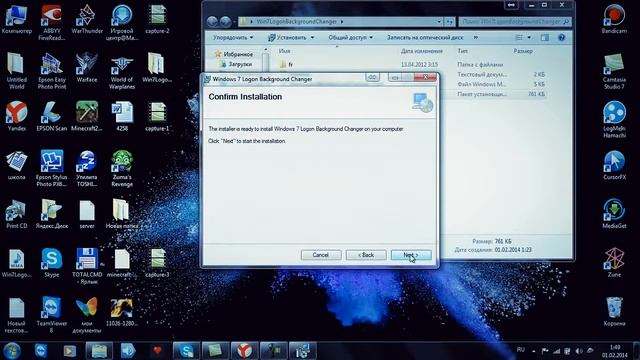Select the TeamViewer 8 desktop icon
The image size is (640, 360).
pyautogui.click(x=51, y=314)
